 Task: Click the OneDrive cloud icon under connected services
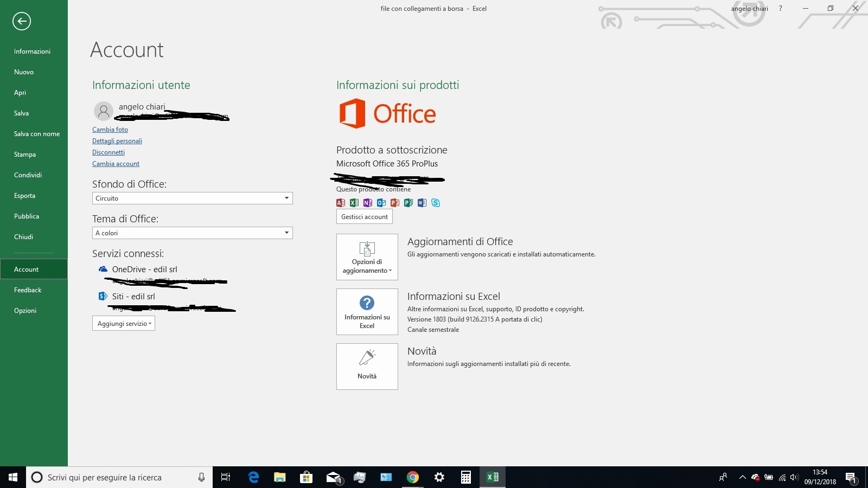pyautogui.click(x=103, y=269)
